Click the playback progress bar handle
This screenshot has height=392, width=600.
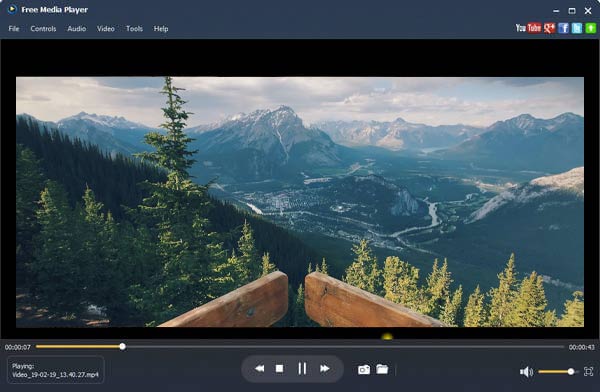tap(122, 346)
